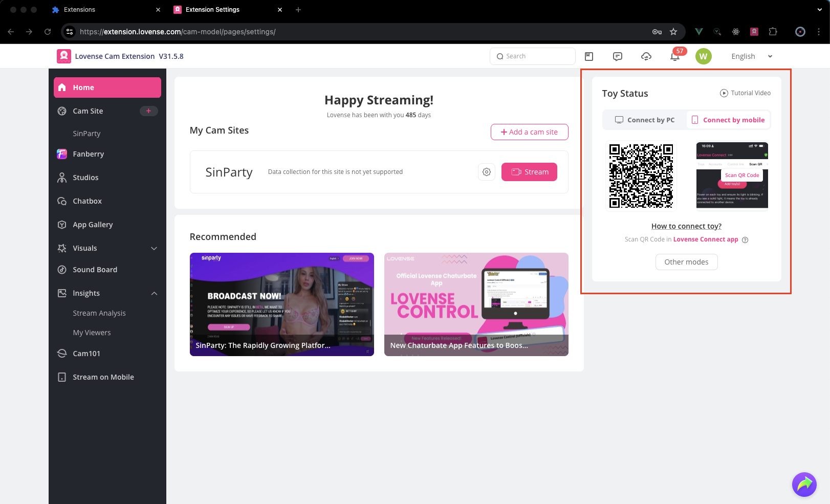This screenshot has height=504, width=830.
Task: Select Connect by mobile tab
Action: (x=728, y=120)
